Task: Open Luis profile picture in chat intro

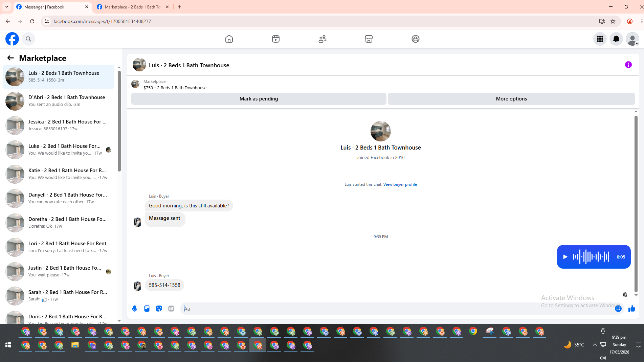Action: (381, 131)
